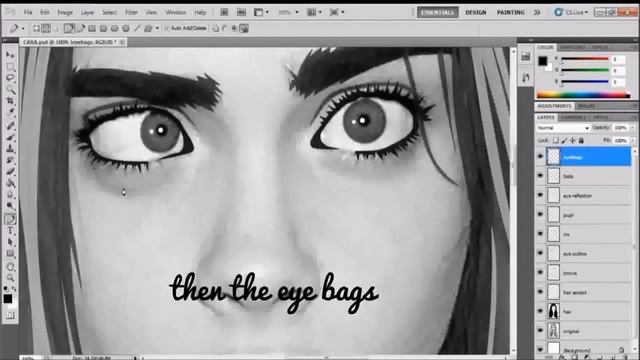Hide the eye reflection layer
This screenshot has width=640, height=360.
coord(540,196)
